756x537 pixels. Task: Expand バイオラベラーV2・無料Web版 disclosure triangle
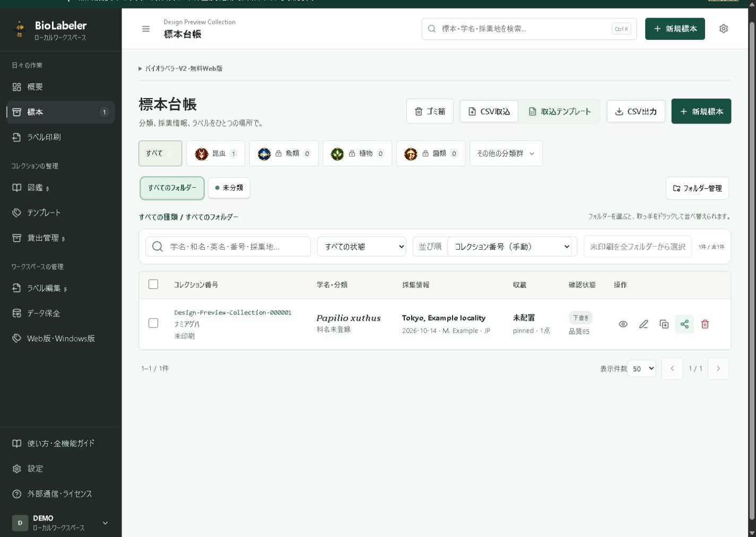click(x=140, y=68)
